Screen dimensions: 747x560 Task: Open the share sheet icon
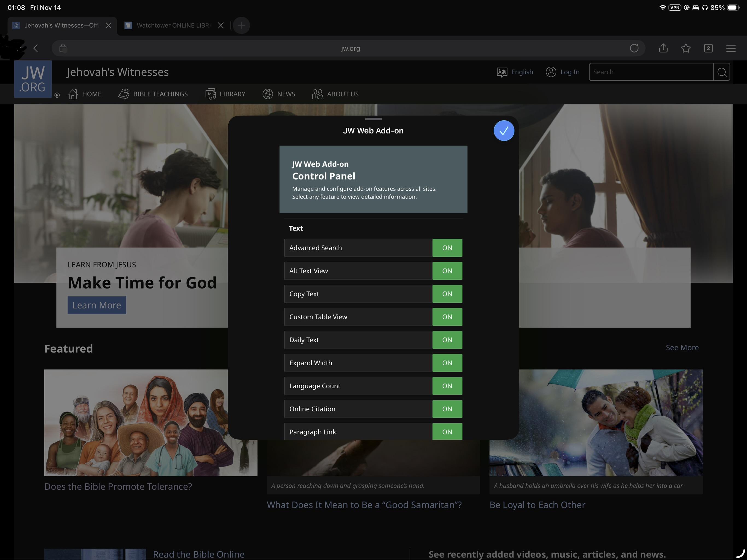pos(663,48)
